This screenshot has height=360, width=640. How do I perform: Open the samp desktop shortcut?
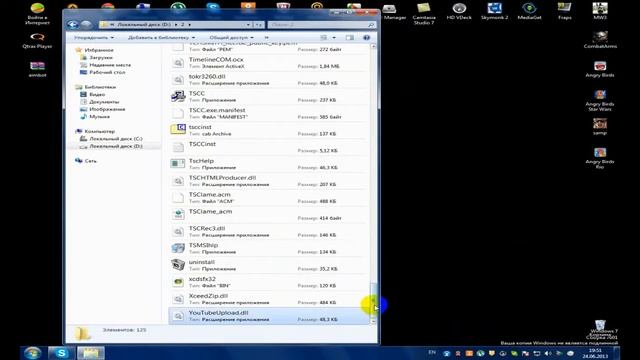[600, 127]
